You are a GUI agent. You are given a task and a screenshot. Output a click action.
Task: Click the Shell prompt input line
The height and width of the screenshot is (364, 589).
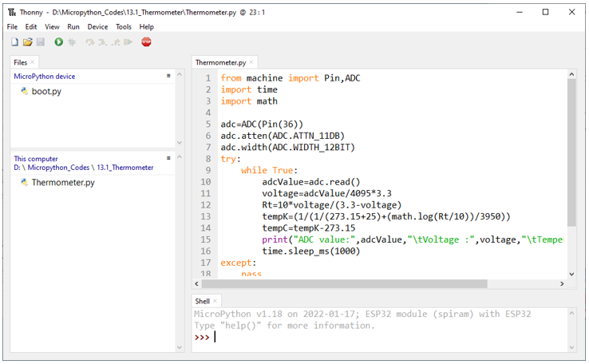pyautogui.click(x=379, y=337)
